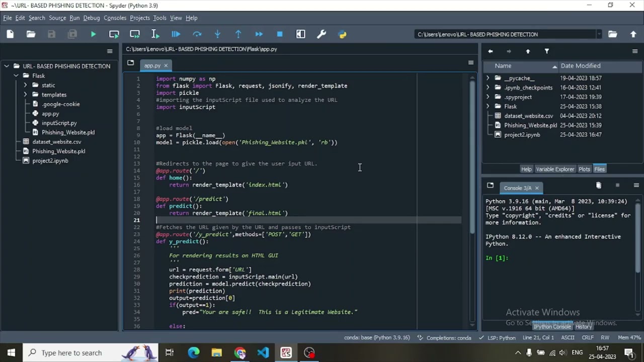This screenshot has height=362, width=644.
Task: Run cell and advance icon
Action: pos(134,34)
